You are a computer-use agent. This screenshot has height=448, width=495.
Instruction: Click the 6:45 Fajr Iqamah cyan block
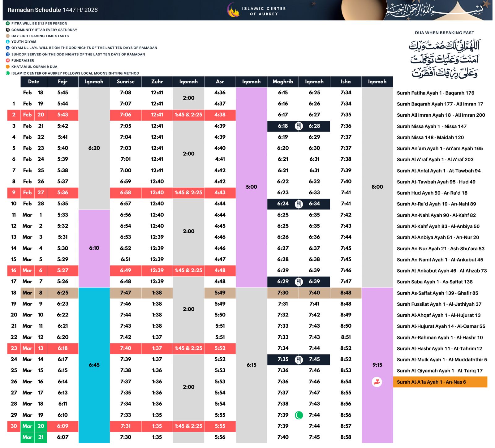click(x=94, y=365)
